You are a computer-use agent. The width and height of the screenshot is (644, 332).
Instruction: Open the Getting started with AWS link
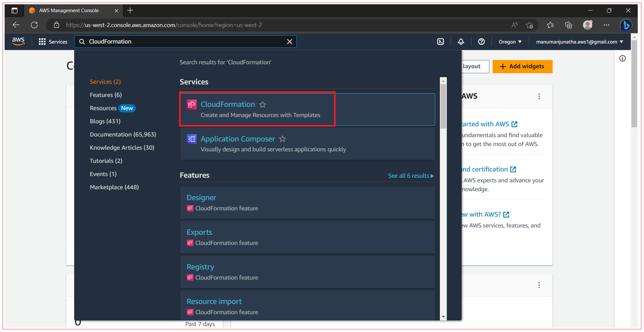[x=489, y=124]
